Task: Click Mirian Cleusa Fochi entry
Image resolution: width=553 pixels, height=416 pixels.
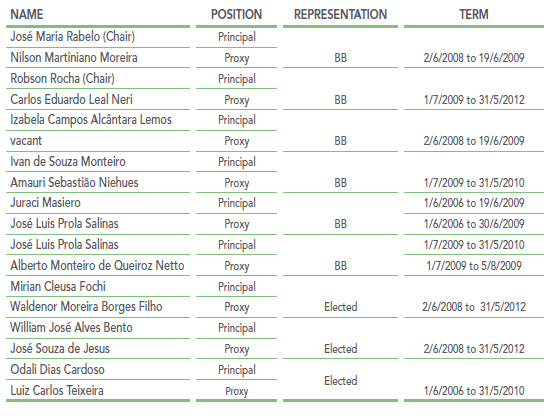Action: 58,286
